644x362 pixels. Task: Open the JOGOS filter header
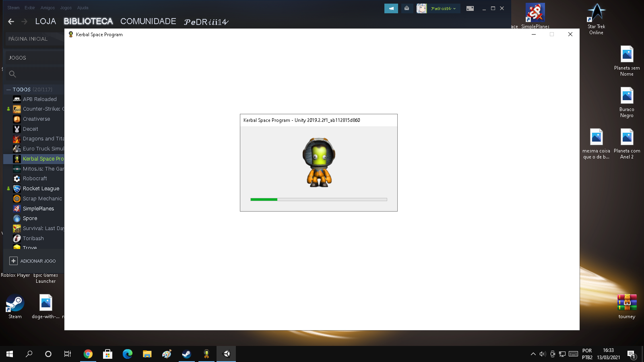[x=17, y=58]
